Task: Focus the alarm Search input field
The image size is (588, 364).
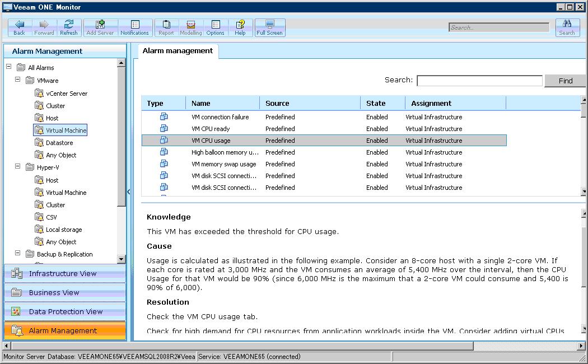Action: pos(479,81)
